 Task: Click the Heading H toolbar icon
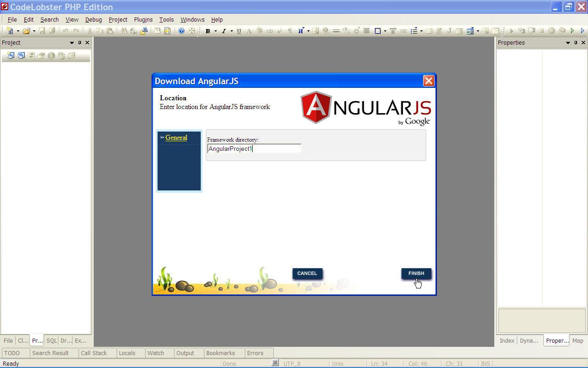(301, 31)
